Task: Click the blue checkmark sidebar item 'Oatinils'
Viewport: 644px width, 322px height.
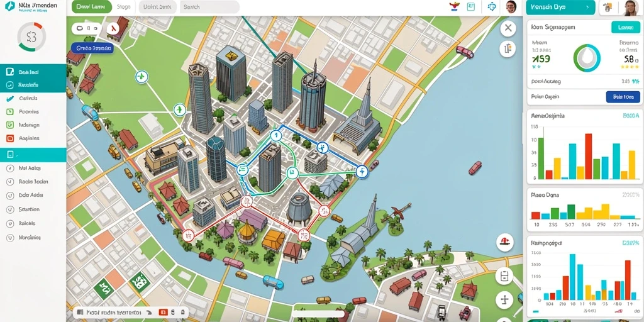Action: pos(28,99)
